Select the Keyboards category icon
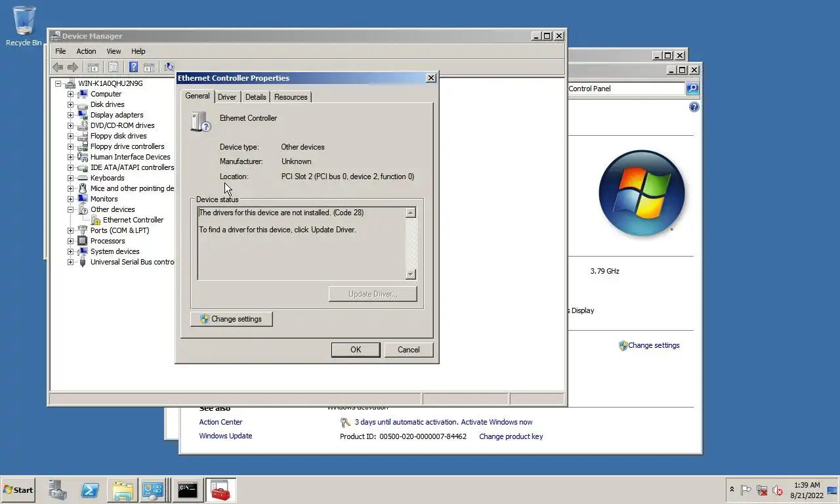Screen dimensions: 840x504 click(83, 178)
